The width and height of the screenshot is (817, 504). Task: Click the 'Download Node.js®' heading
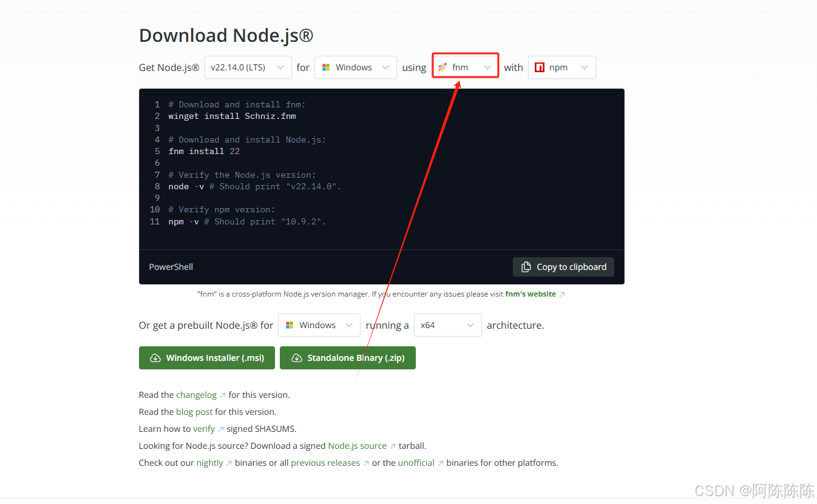[226, 35]
